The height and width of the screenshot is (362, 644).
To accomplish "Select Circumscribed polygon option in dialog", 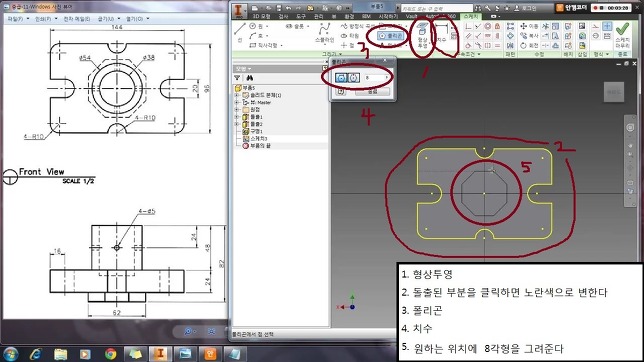I will click(354, 78).
